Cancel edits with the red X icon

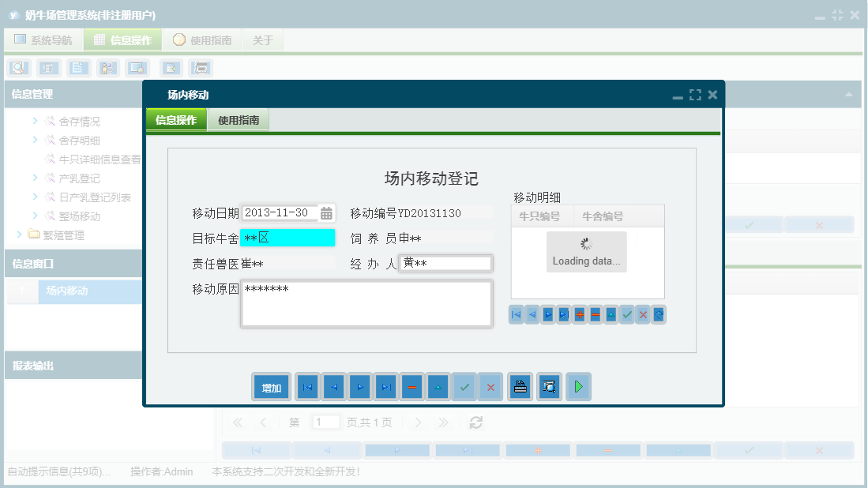pos(642,314)
